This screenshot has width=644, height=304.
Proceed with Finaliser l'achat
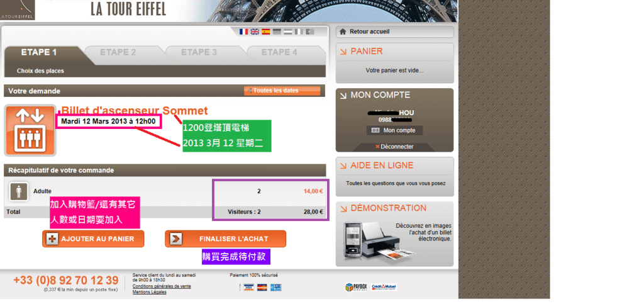pos(226,239)
